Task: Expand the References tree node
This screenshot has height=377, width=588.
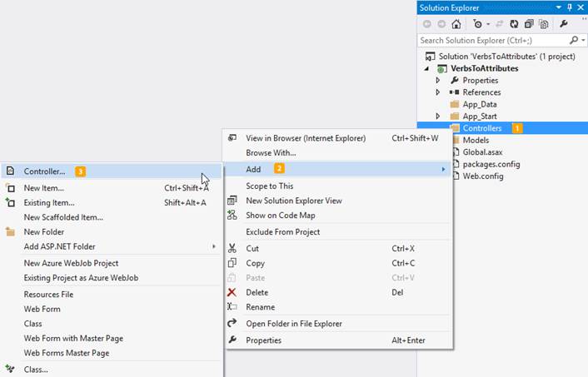Action: click(x=438, y=92)
